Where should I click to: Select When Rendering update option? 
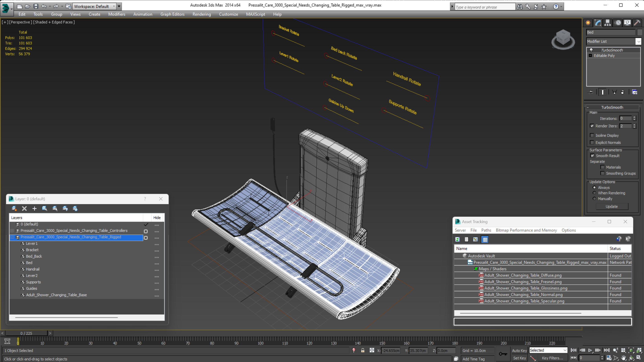pyautogui.click(x=594, y=193)
